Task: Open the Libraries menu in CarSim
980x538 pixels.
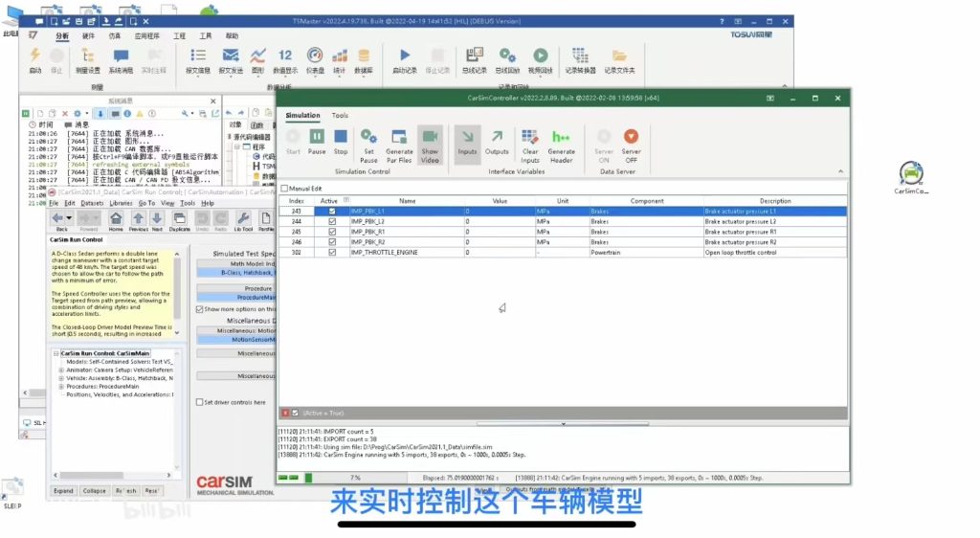Action: [x=121, y=203]
